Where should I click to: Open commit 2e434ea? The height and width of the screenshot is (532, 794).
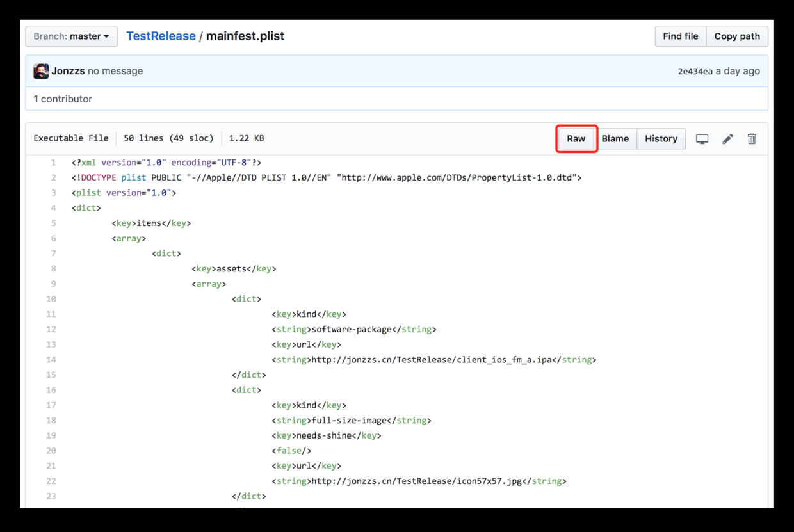coord(695,71)
